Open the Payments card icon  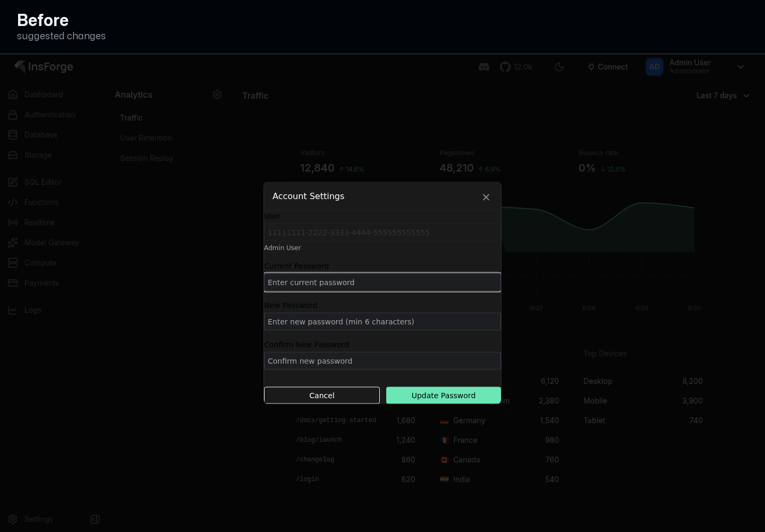(13, 283)
